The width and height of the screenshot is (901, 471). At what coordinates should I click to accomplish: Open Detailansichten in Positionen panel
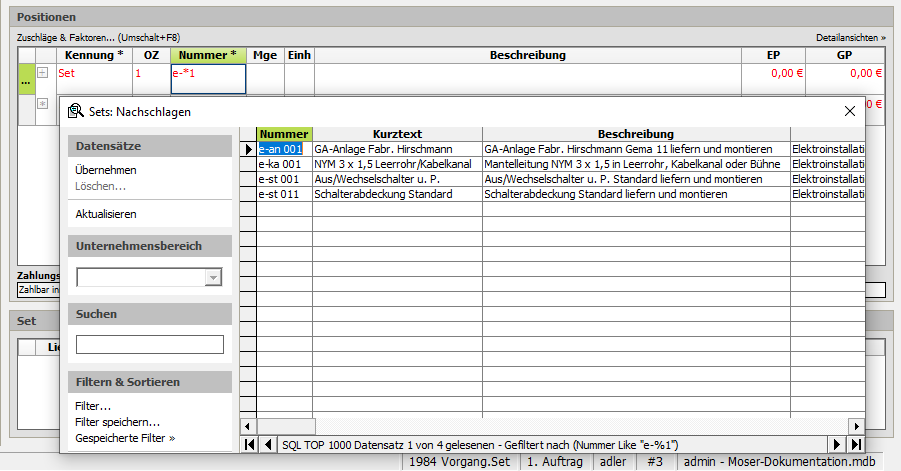coord(850,37)
